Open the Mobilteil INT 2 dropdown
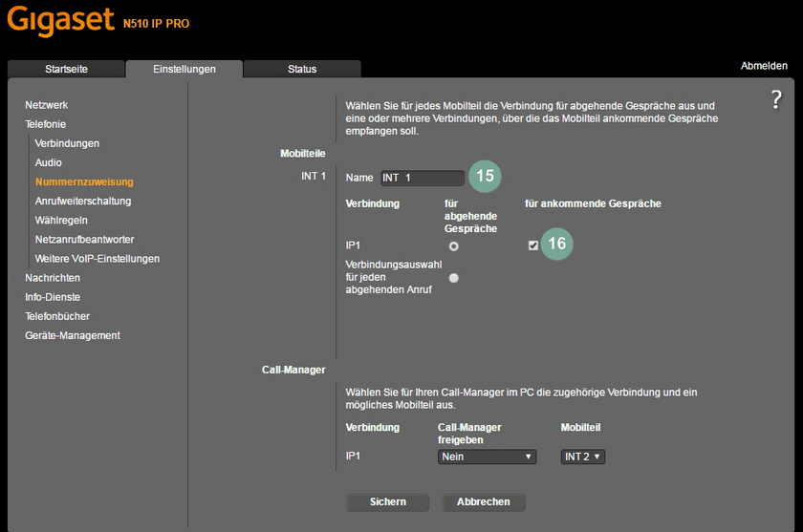Screen dimensions: 803x532 [x=582, y=457]
